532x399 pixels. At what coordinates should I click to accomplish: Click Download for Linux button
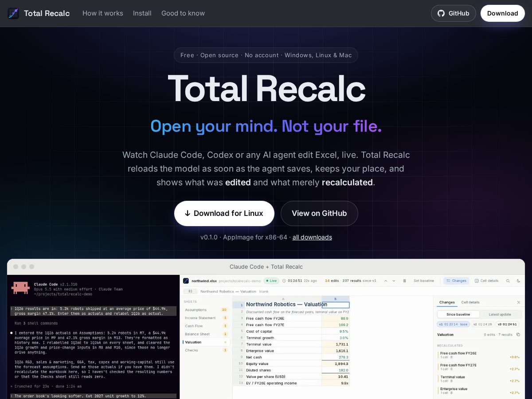[x=224, y=213]
